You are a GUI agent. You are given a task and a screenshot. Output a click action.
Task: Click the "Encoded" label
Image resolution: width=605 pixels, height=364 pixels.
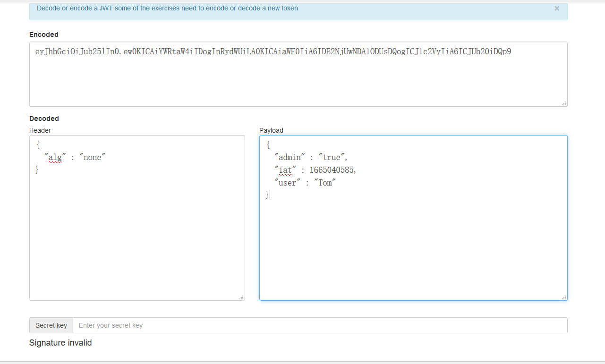44,34
